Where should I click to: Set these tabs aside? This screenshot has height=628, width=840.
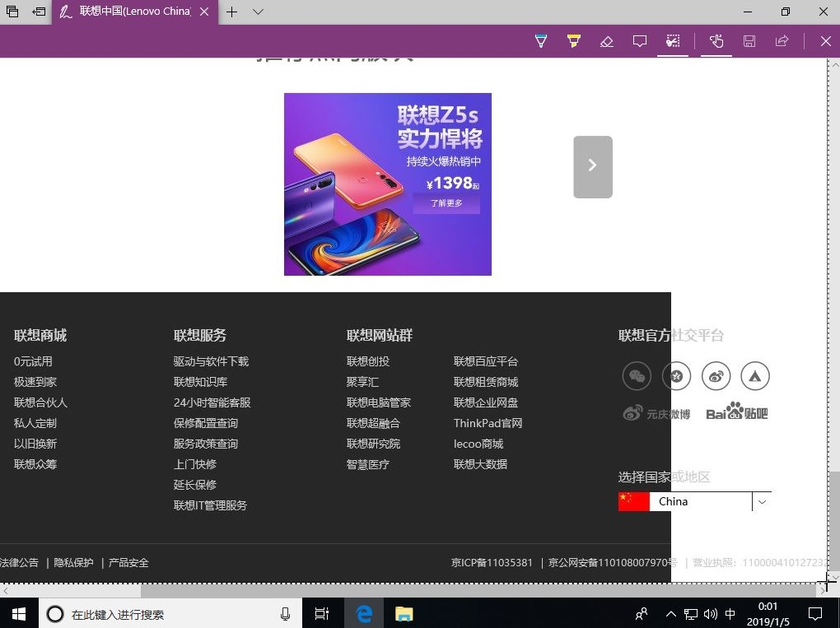(39, 12)
